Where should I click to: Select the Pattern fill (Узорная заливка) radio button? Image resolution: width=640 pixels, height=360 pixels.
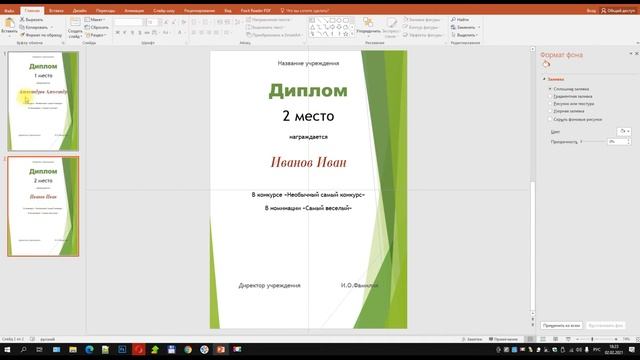point(550,111)
